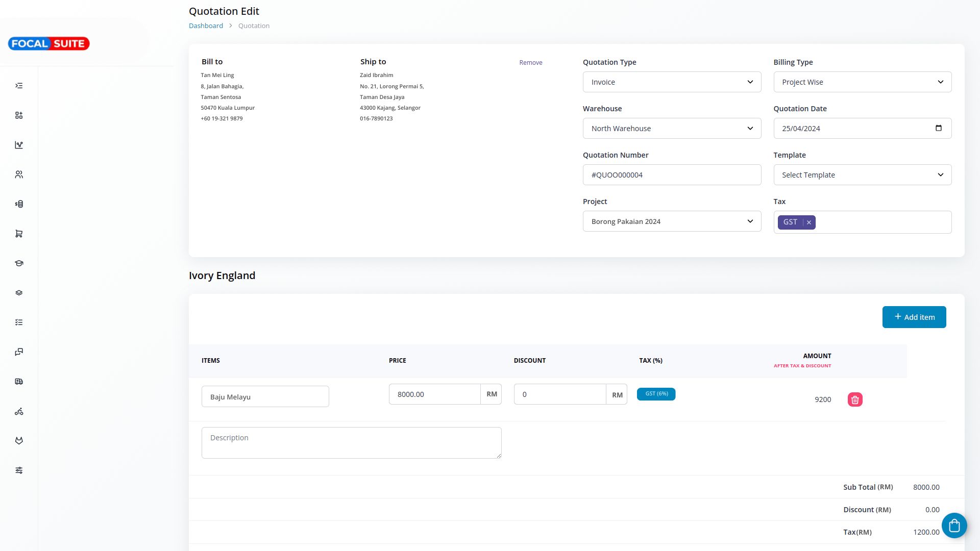Click the Remove link near Ship to
This screenshot has height=551, width=980.
tap(530, 63)
